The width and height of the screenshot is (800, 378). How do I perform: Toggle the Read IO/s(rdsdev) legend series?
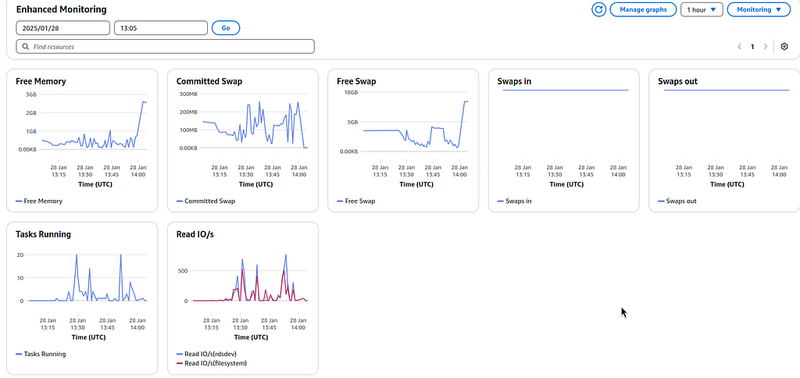pyautogui.click(x=207, y=354)
